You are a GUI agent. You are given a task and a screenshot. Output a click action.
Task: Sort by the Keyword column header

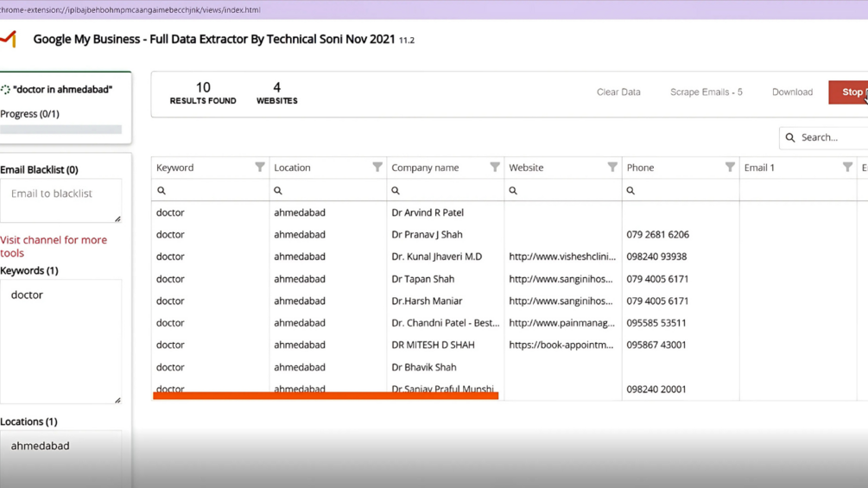pyautogui.click(x=175, y=168)
